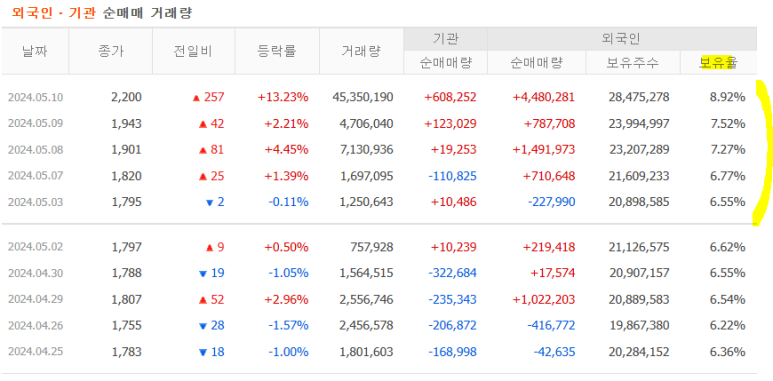Select the date 2024.05.08

tap(35, 150)
